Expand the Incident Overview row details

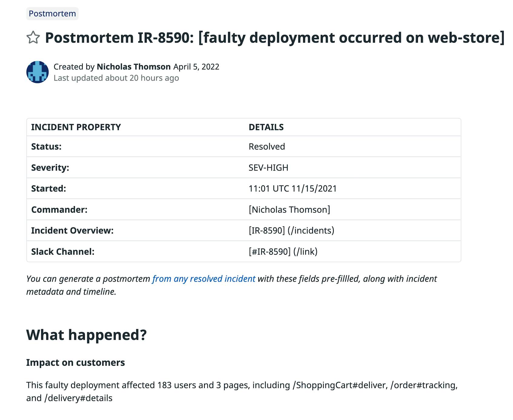[72, 230]
